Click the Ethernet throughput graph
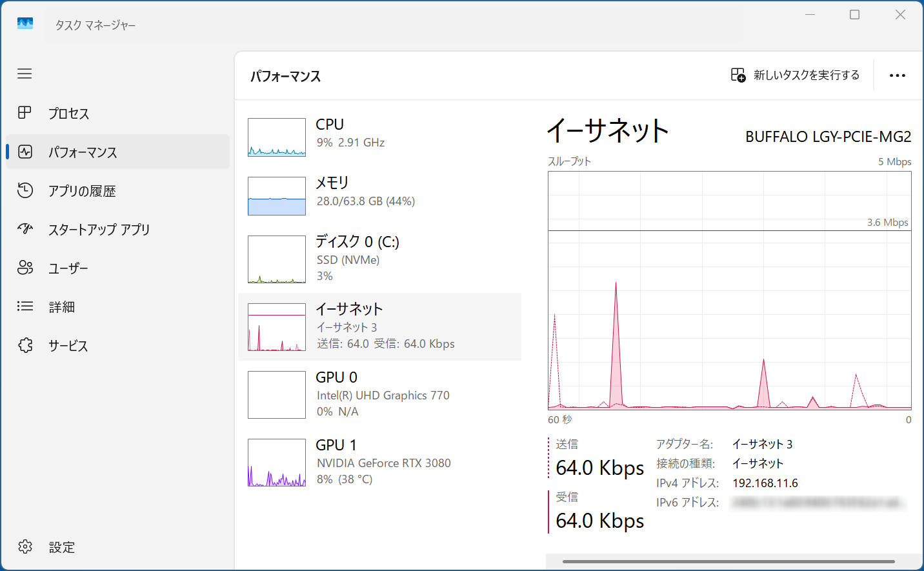 (730, 290)
